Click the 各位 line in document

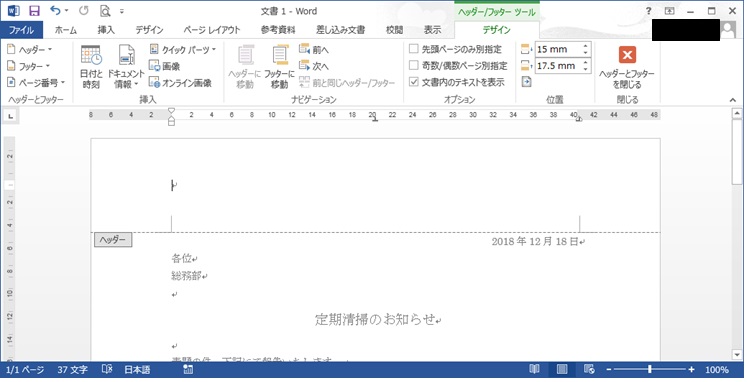[x=182, y=259]
